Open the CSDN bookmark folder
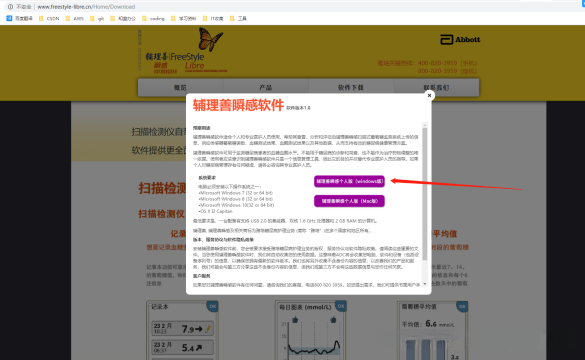The height and width of the screenshot is (360, 585). (49, 18)
